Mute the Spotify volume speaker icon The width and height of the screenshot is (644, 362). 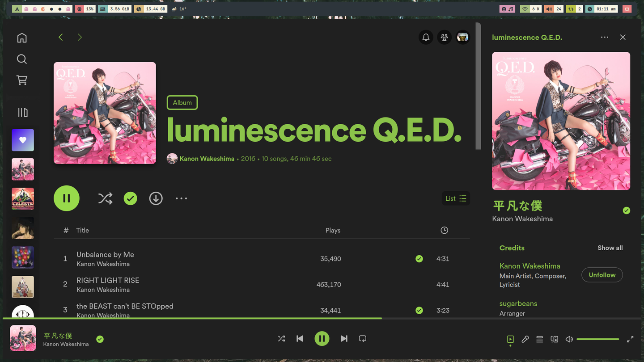click(569, 339)
